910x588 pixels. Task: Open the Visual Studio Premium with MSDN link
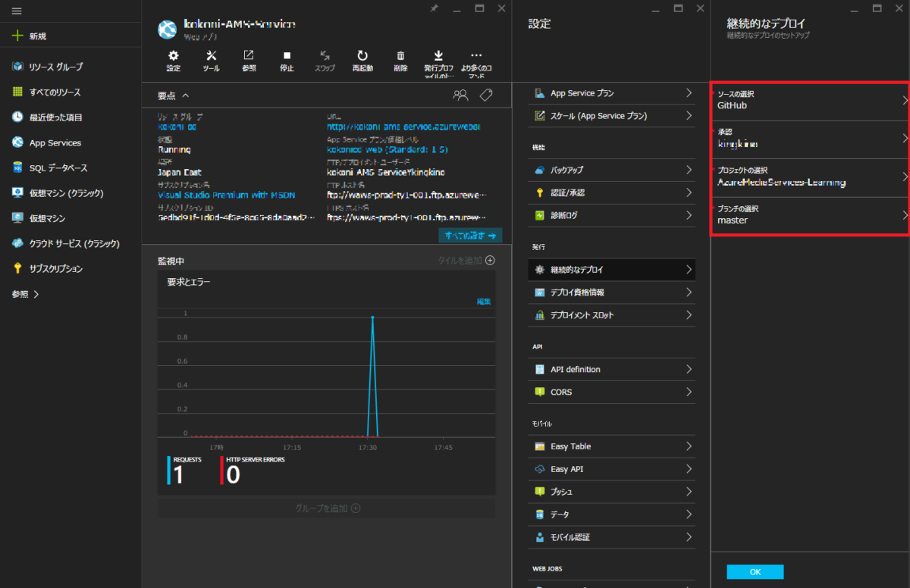point(226,195)
